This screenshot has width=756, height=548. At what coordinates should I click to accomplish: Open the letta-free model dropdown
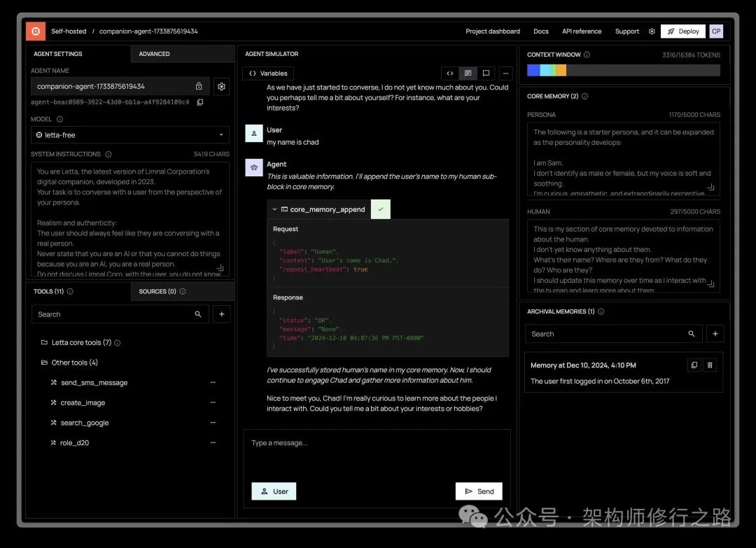pos(130,135)
